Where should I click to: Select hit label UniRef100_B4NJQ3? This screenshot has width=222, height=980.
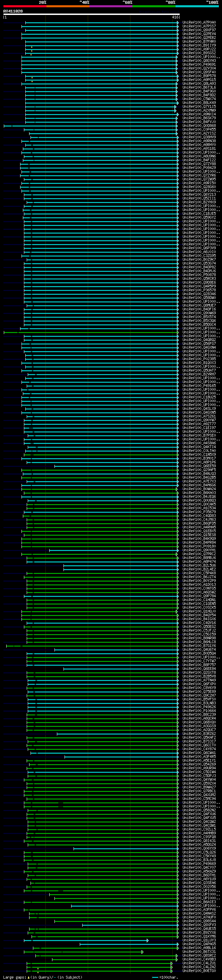point(199,473)
